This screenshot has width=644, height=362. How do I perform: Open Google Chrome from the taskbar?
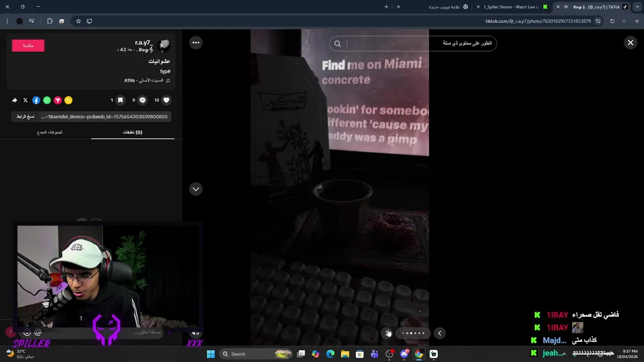click(419, 354)
